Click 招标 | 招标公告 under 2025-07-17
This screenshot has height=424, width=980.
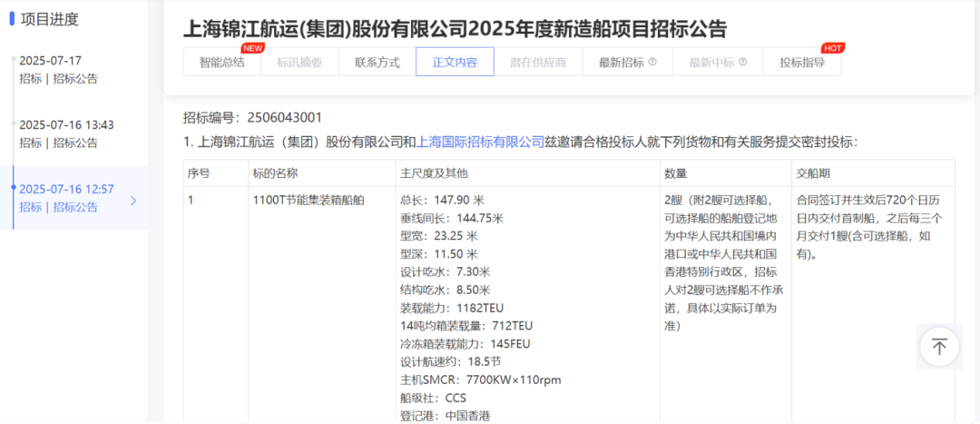[58, 79]
